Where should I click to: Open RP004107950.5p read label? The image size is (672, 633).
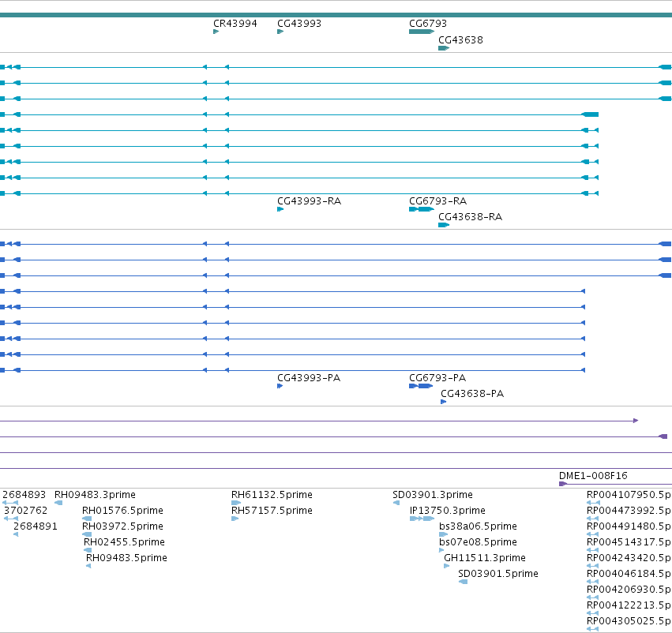(629, 495)
